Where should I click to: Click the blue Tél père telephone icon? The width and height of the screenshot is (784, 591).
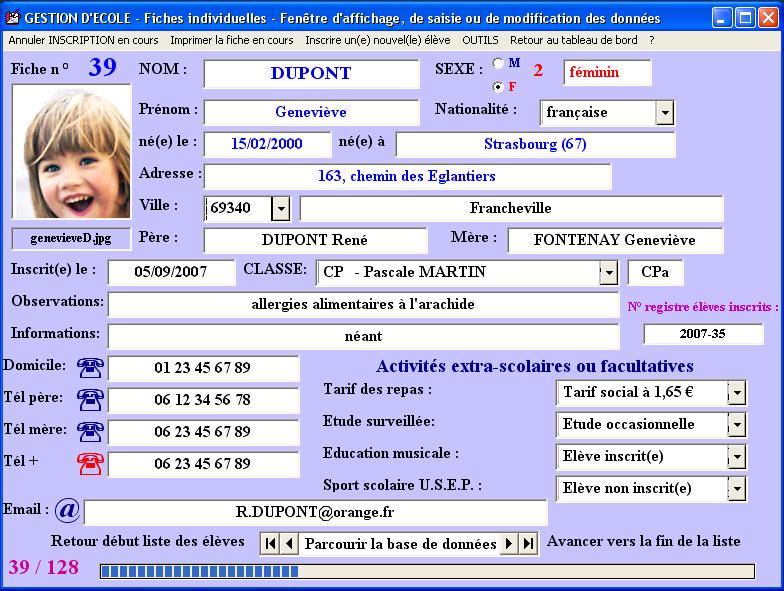pos(90,400)
